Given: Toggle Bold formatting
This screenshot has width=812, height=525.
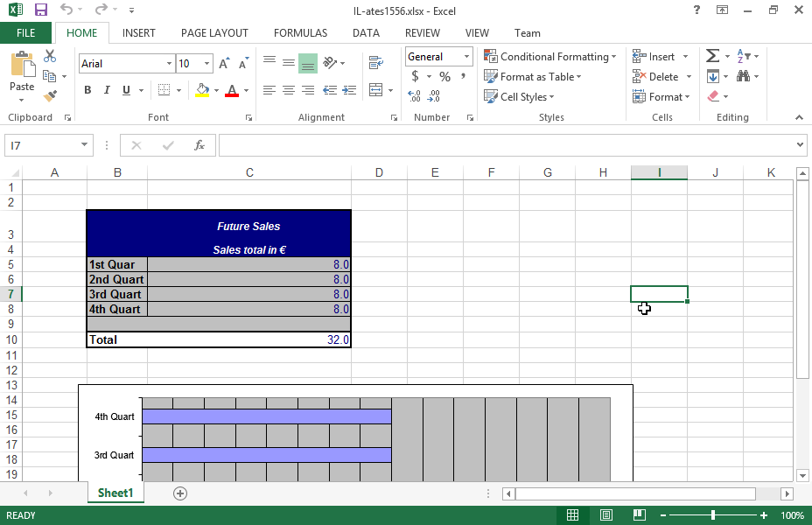Looking at the screenshot, I should point(87,90).
